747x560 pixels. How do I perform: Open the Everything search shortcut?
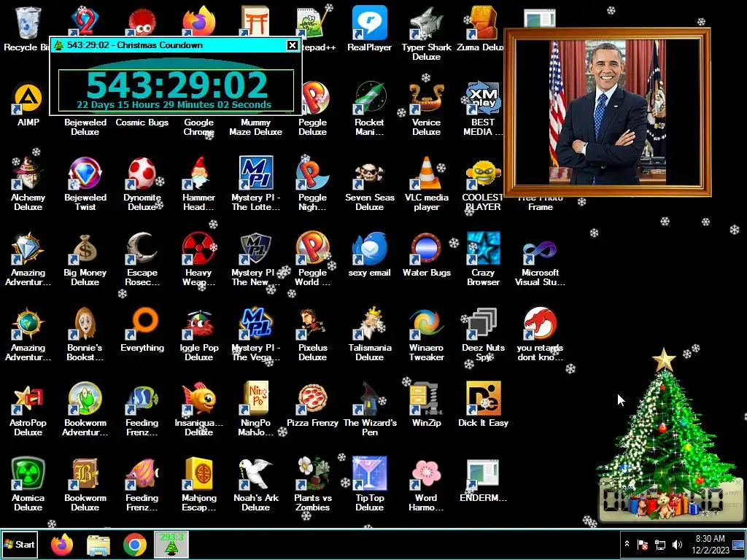(x=142, y=330)
